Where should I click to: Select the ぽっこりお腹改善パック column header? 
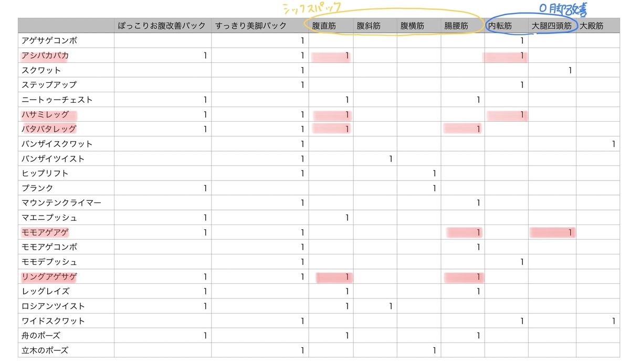[163, 26]
